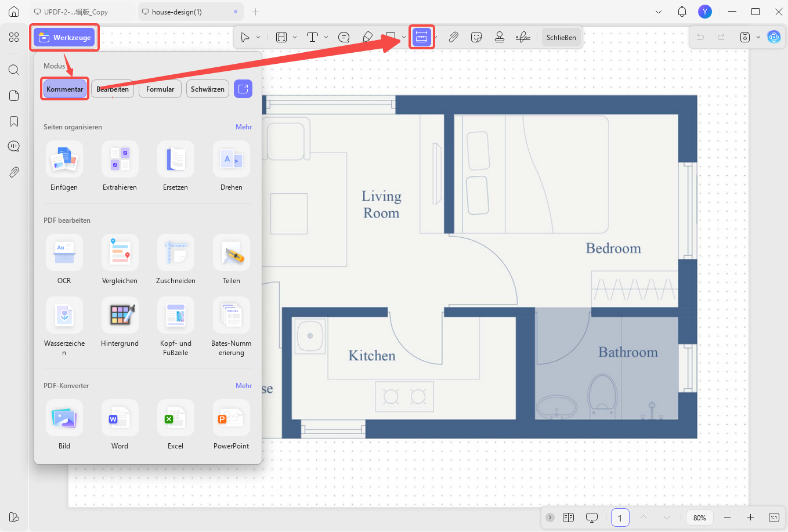
Task: Open the Kopf- und Fußzeile tool
Action: 176,327
